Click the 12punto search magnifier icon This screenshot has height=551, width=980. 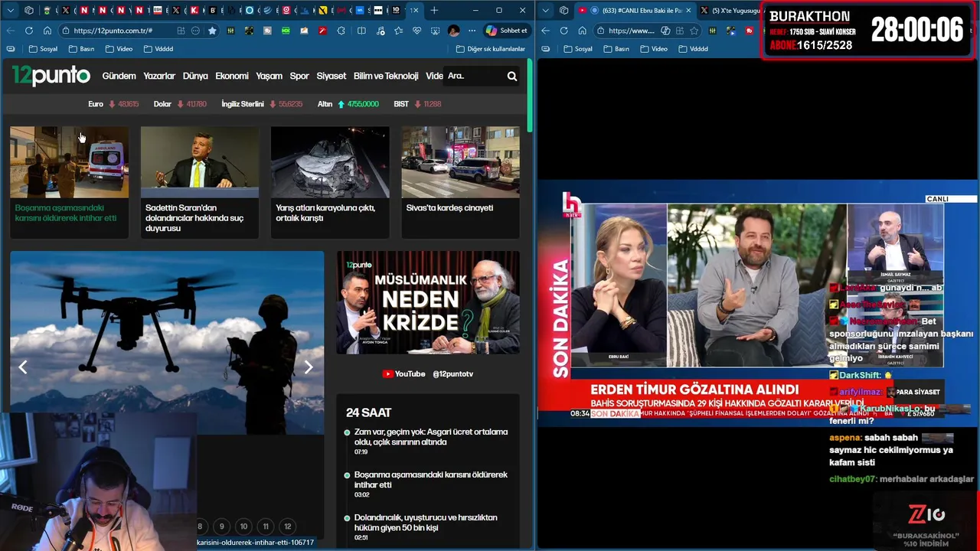tap(511, 76)
